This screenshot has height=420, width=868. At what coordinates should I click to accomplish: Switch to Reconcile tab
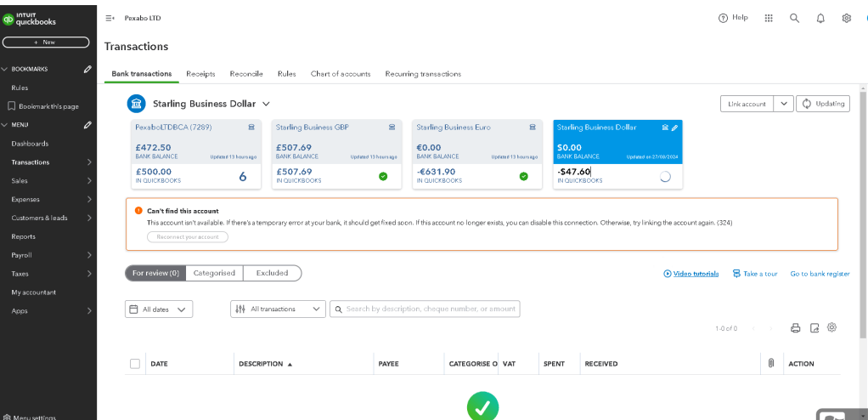pos(246,74)
